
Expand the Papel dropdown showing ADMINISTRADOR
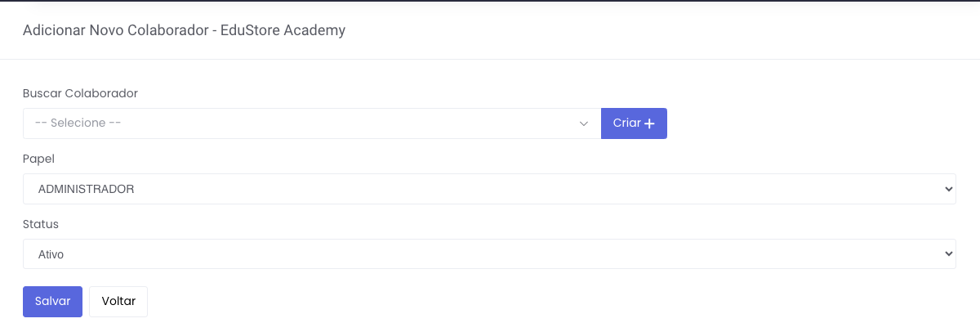pyautogui.click(x=488, y=189)
